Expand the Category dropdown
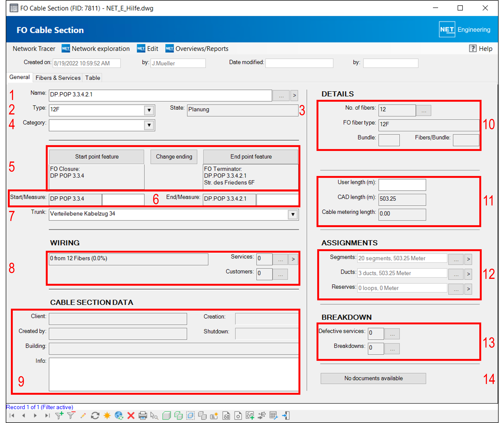 [149, 125]
